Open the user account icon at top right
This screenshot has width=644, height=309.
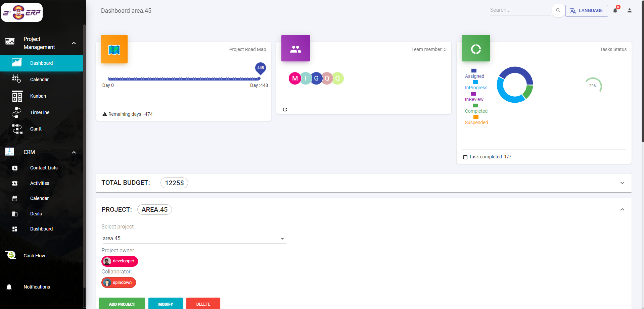click(x=630, y=10)
